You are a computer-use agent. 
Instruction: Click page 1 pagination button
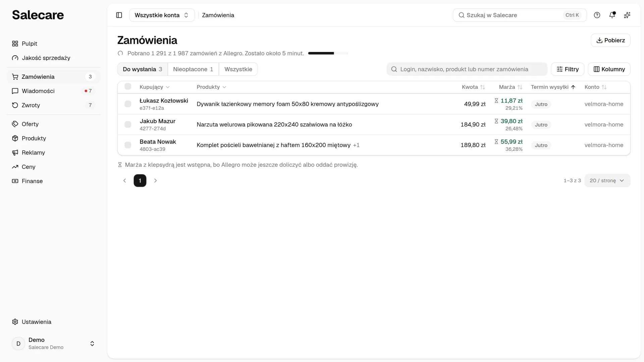[x=140, y=181]
